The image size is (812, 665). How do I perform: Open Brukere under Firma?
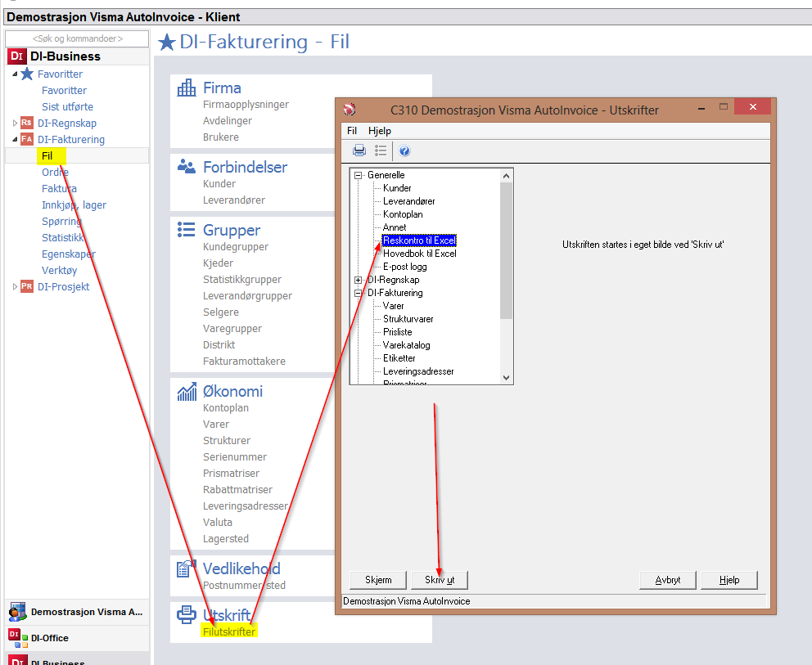pyautogui.click(x=221, y=137)
